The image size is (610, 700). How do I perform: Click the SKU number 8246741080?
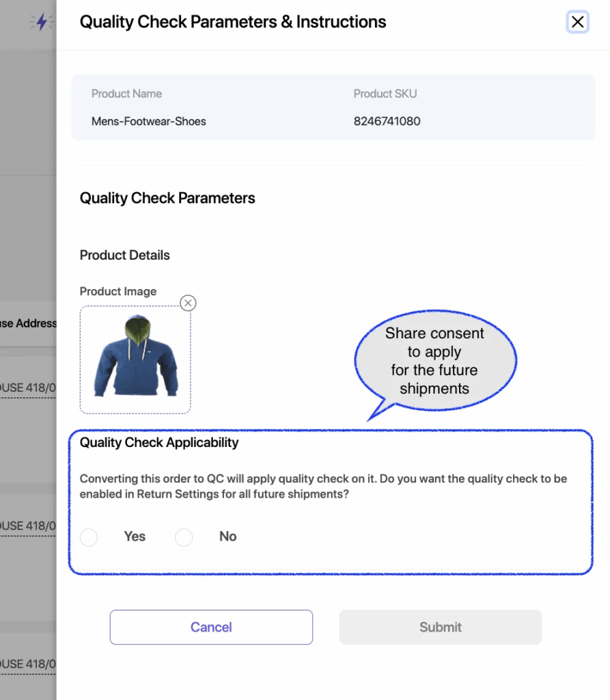387,122
